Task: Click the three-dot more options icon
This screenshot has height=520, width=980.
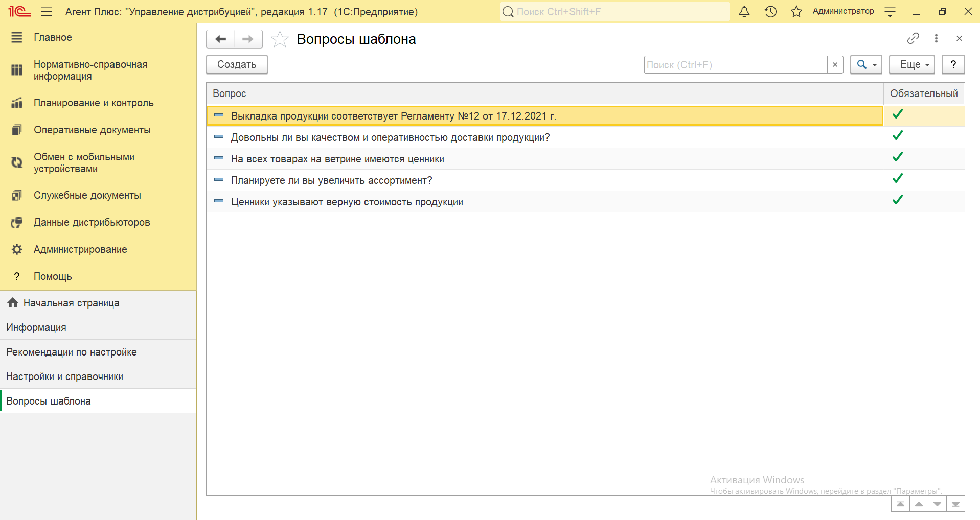Action: pyautogui.click(x=936, y=38)
